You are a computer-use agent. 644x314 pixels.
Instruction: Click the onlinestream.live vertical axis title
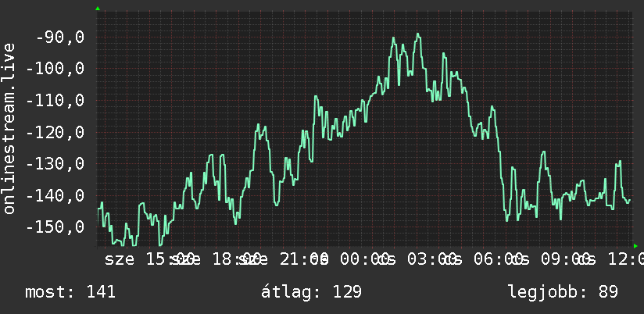point(9,128)
